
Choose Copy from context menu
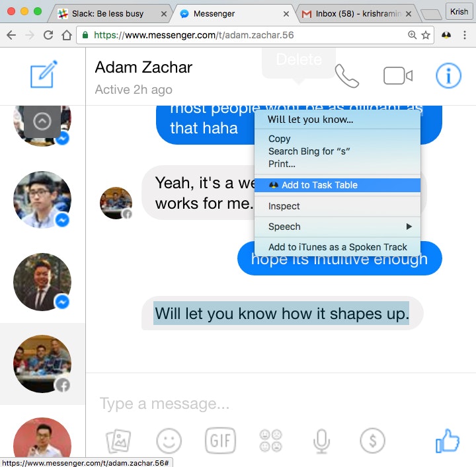(337, 139)
